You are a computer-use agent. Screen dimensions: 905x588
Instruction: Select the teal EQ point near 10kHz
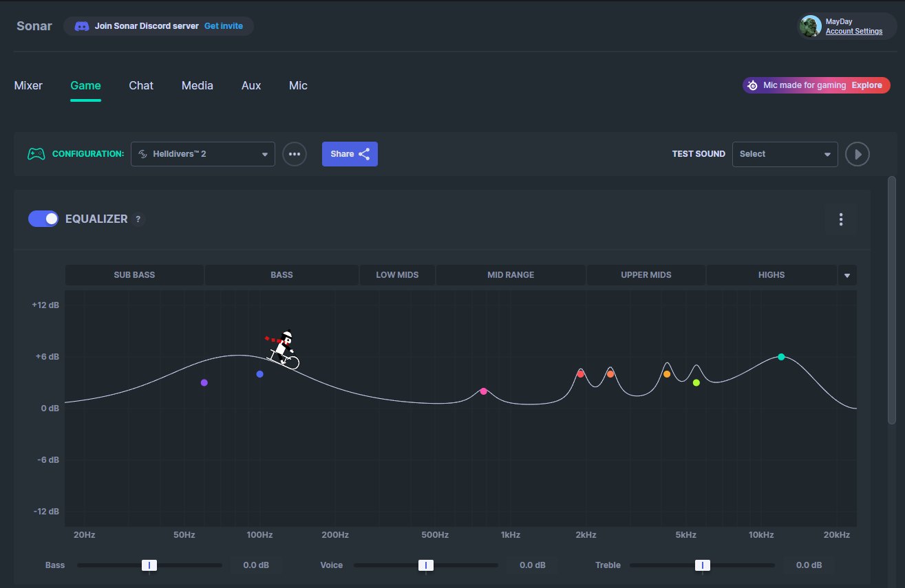(781, 357)
